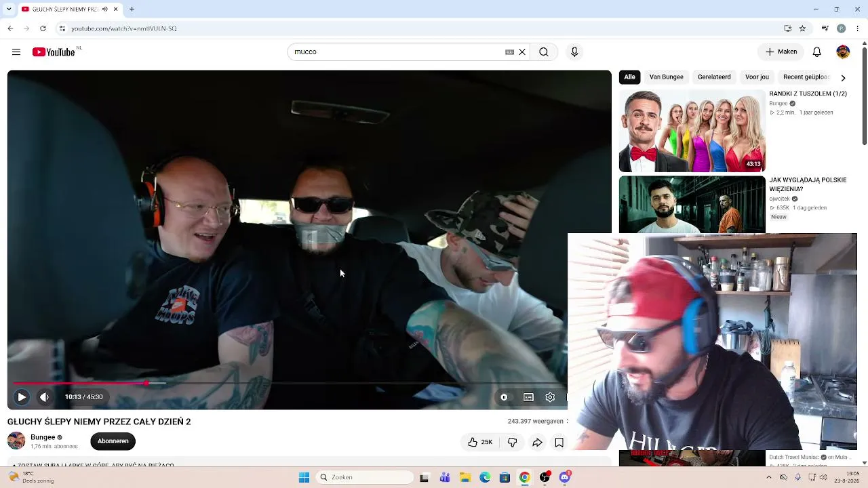Image resolution: width=868 pixels, height=488 pixels.
Task: Open the RANDKI Z TUSZOLEM (1/2) title
Action: pyautogui.click(x=808, y=94)
